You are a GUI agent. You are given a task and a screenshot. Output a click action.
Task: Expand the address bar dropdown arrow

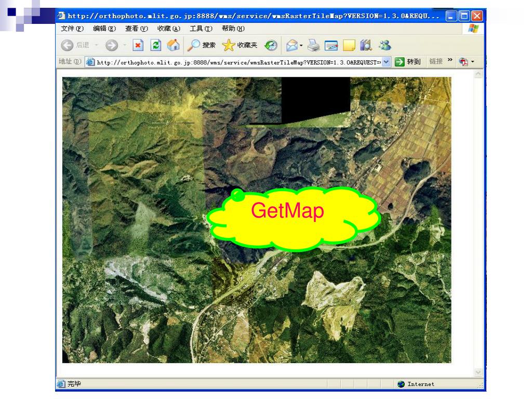click(386, 62)
